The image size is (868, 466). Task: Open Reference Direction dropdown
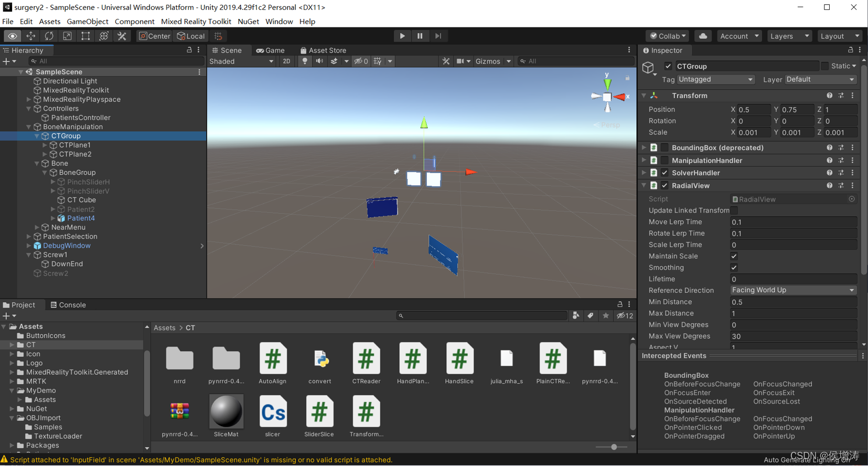pyautogui.click(x=793, y=290)
